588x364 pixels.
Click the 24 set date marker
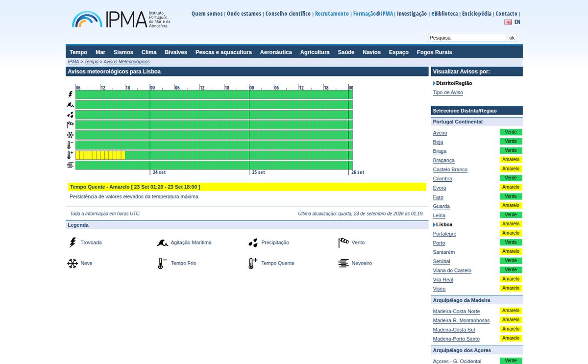coord(159,172)
